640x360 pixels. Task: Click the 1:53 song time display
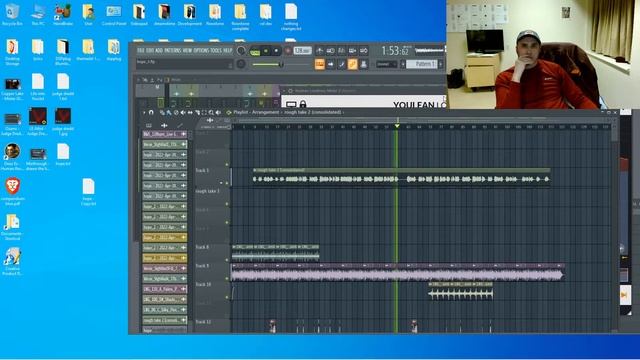pos(395,51)
